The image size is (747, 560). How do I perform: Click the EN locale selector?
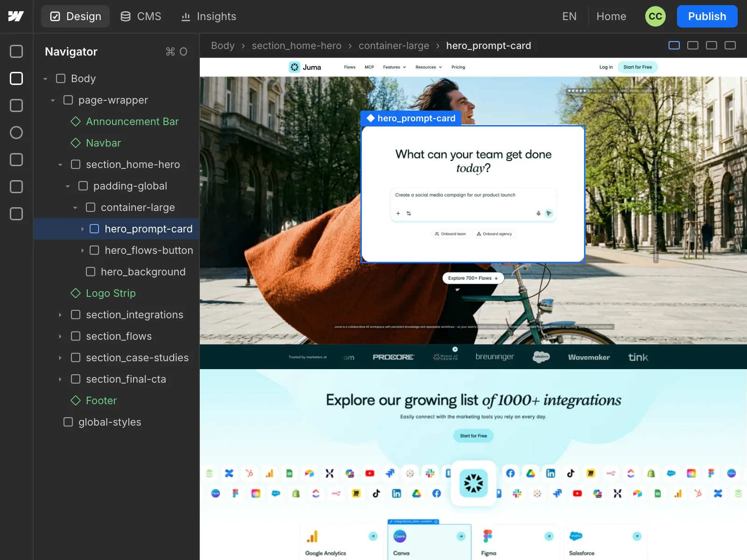[569, 16]
